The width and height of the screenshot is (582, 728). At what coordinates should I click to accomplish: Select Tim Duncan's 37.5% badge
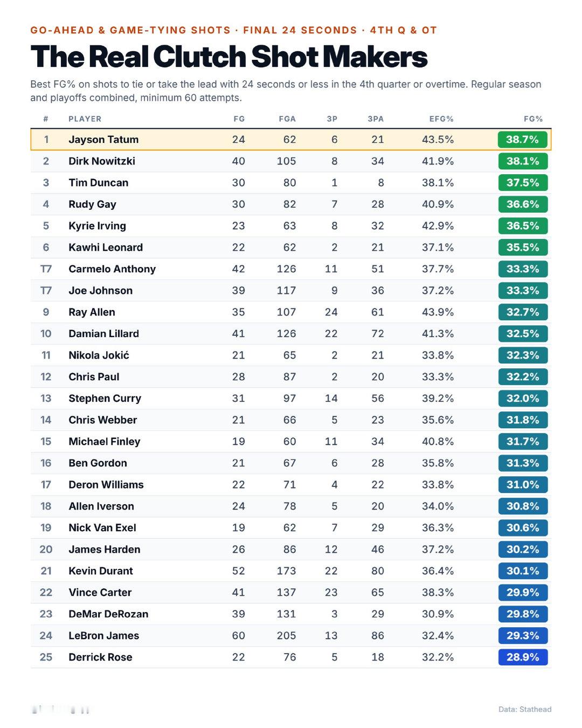coord(523,183)
